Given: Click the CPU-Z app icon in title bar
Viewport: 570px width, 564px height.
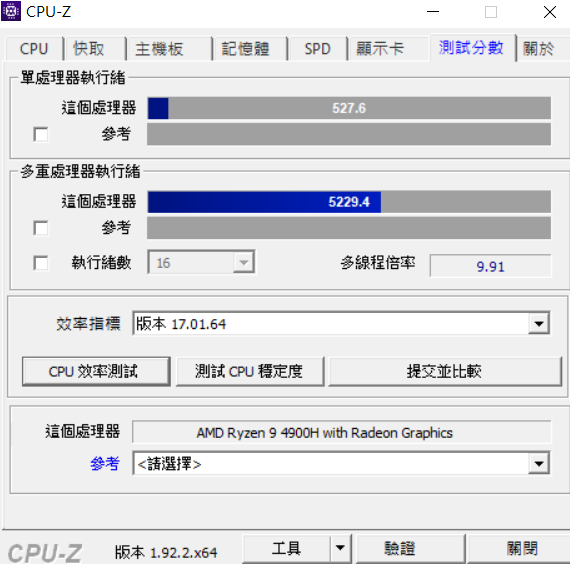Looking at the screenshot, I should point(11,11).
